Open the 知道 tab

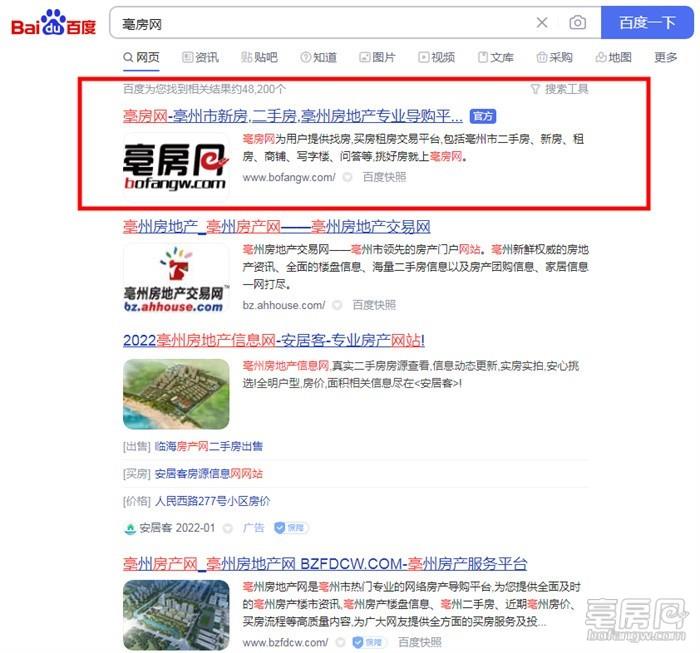click(x=319, y=57)
